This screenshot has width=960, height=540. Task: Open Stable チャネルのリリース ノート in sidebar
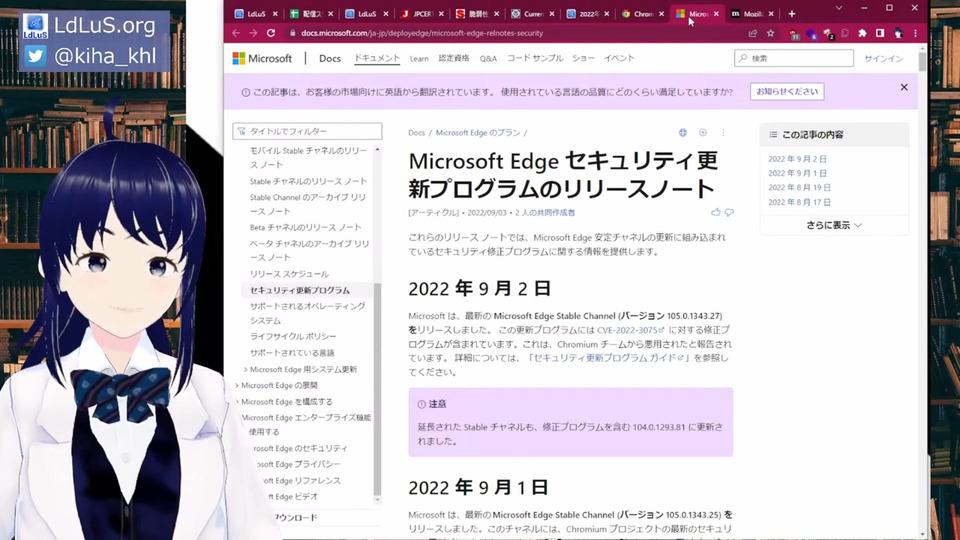pyautogui.click(x=308, y=181)
